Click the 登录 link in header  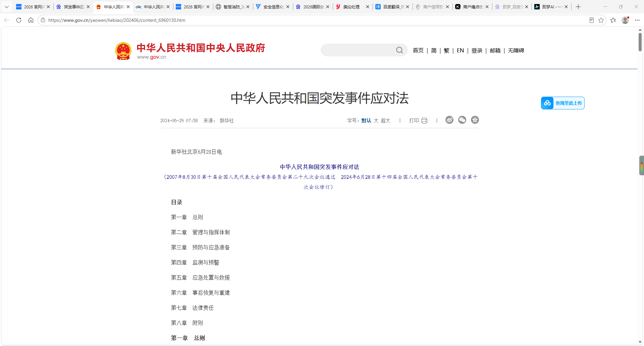click(x=477, y=50)
